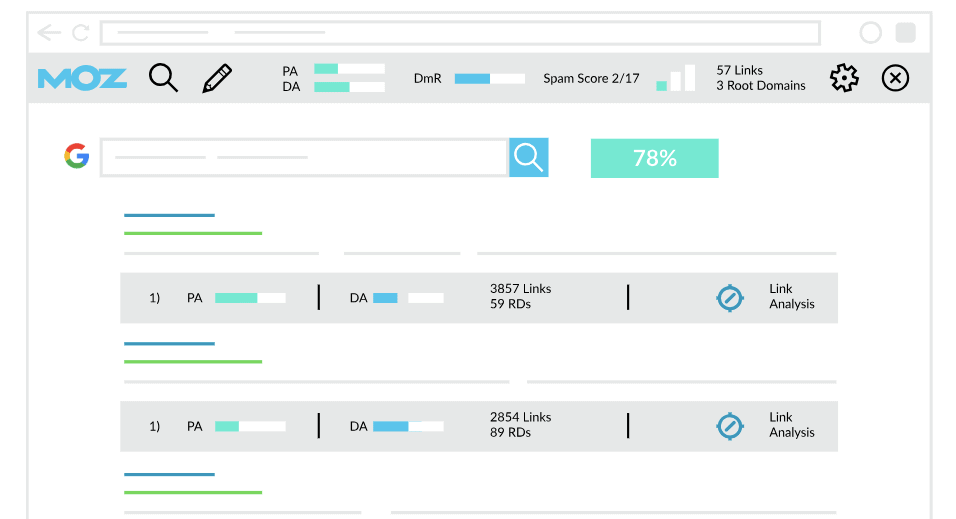Click the 57 Links toolbar metric
This screenshot has width=956, height=519.
point(739,70)
